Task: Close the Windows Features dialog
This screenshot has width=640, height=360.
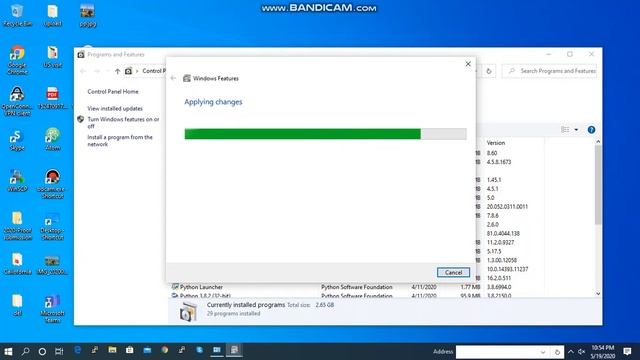Action: 468,64
